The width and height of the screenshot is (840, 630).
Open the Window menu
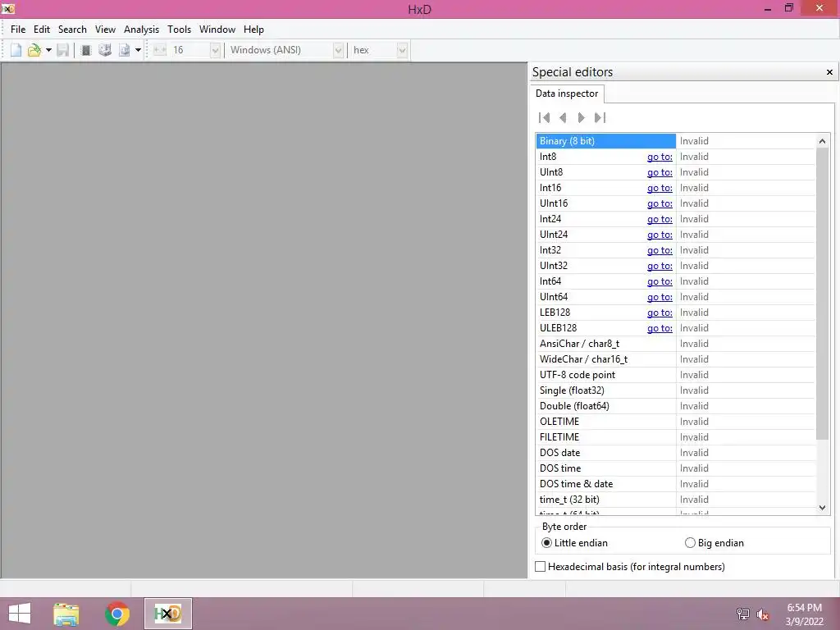pos(217,30)
